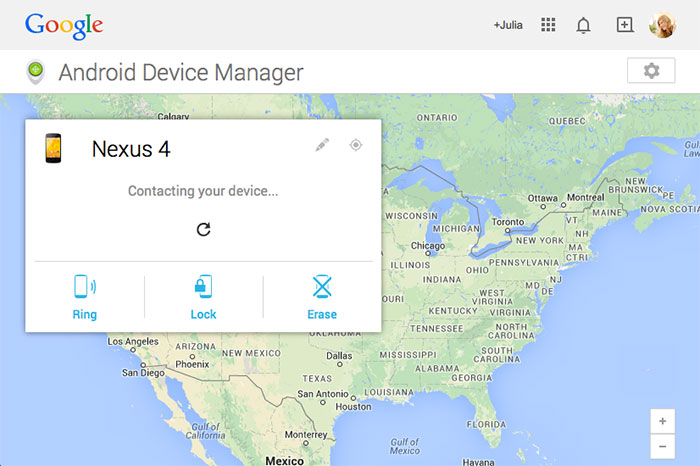
Task: Open notifications bell
Action: pyautogui.click(x=583, y=25)
